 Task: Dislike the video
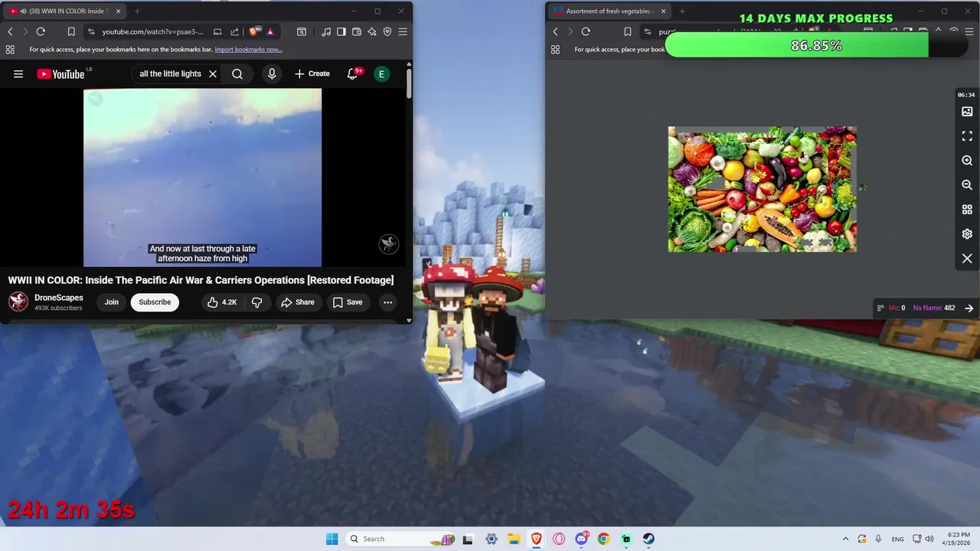pyautogui.click(x=257, y=302)
